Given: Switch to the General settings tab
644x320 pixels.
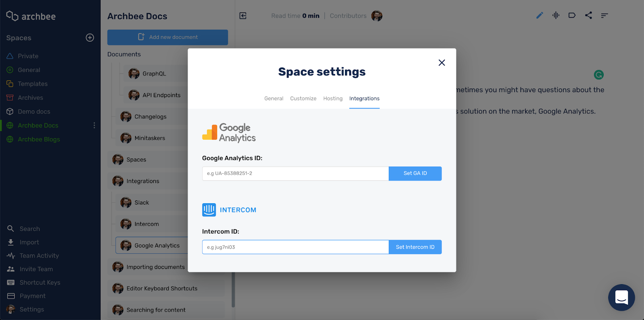Looking at the screenshot, I should coord(274,99).
